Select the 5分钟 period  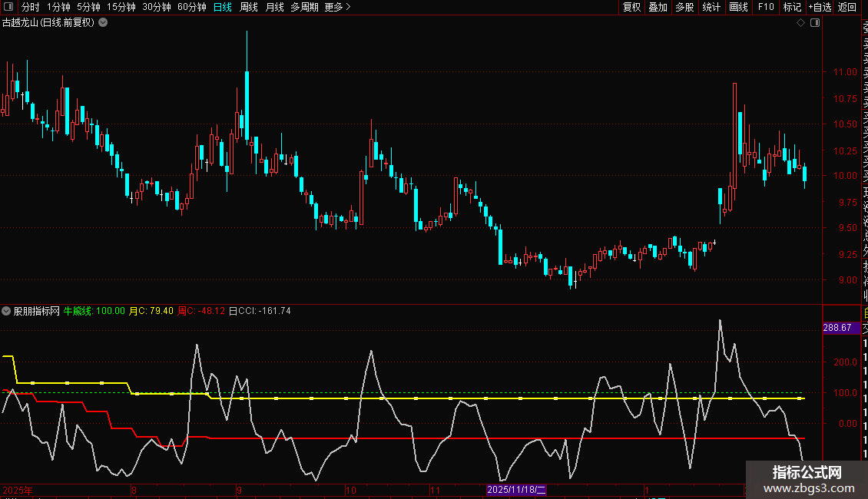click(x=88, y=7)
